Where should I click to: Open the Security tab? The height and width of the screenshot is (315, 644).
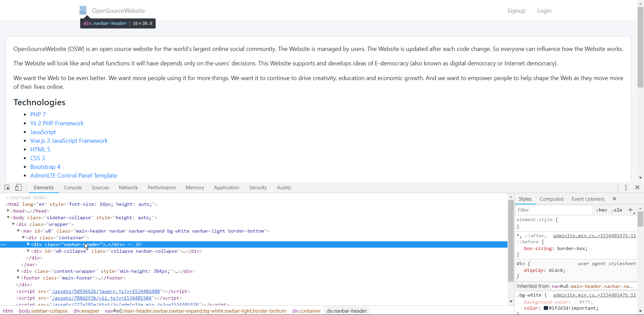[258, 188]
